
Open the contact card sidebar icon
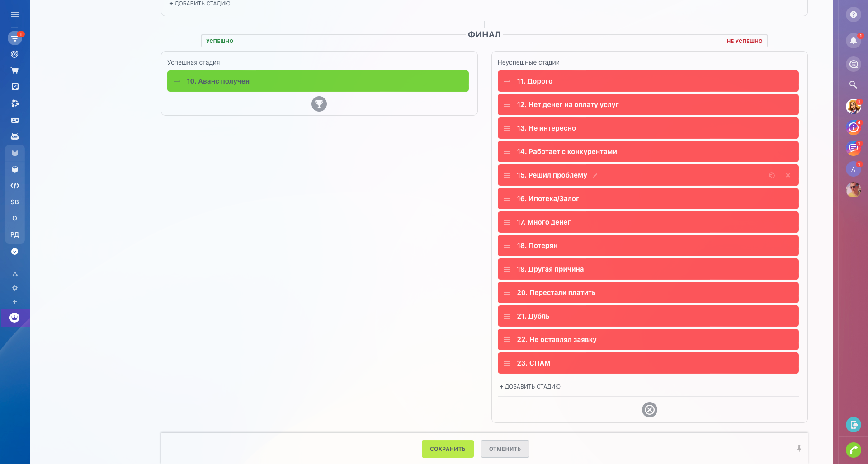point(15,120)
